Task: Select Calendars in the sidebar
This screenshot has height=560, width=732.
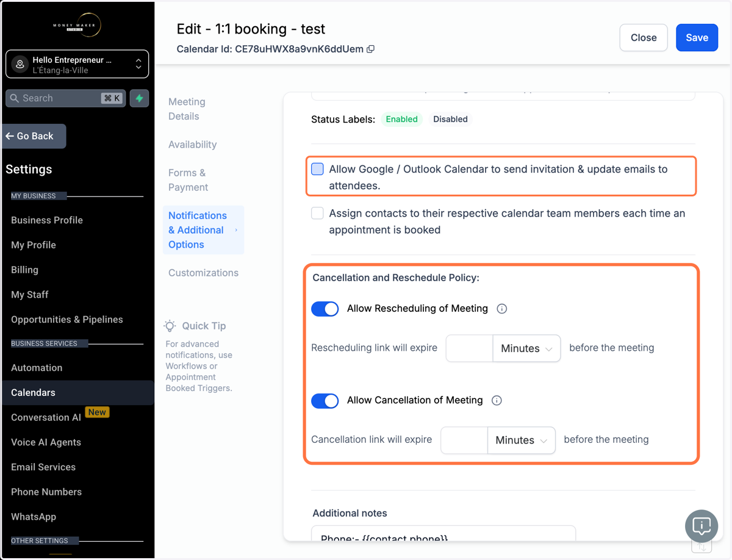Action: click(77, 393)
